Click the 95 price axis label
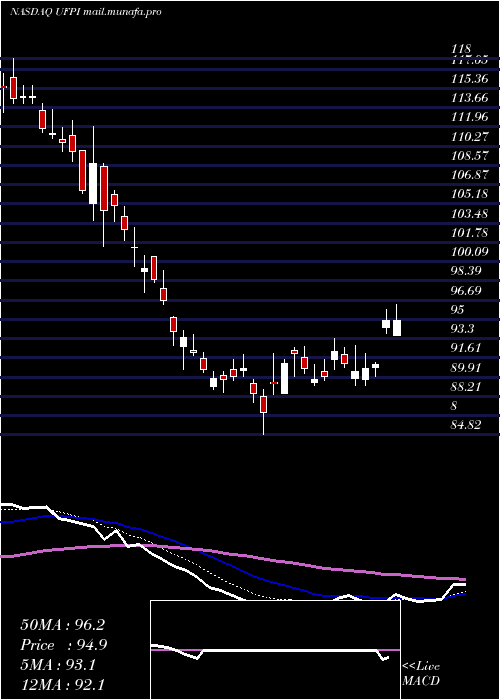This screenshot has width=500, height=700. pyautogui.click(x=458, y=309)
